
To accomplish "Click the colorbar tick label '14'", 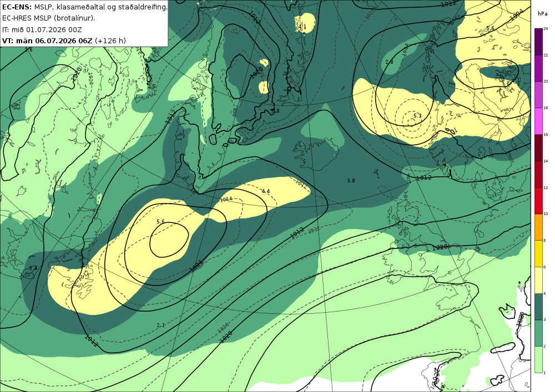I will tap(546, 161).
